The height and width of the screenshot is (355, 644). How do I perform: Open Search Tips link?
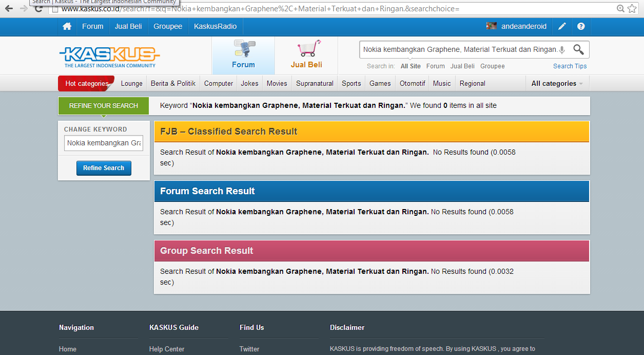(570, 66)
